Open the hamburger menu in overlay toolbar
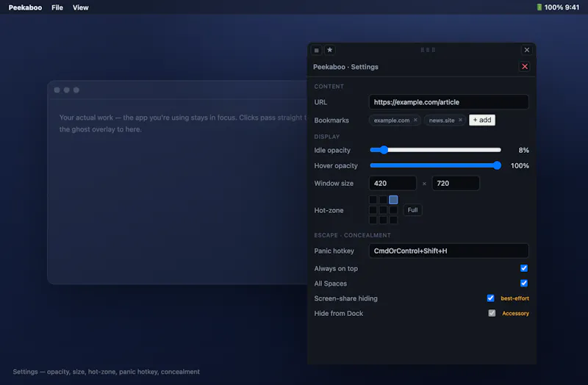This screenshot has width=588, height=385. pyautogui.click(x=317, y=50)
